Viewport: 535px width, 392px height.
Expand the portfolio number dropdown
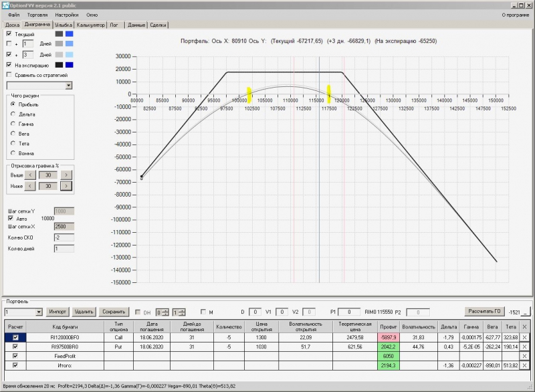[39, 312]
